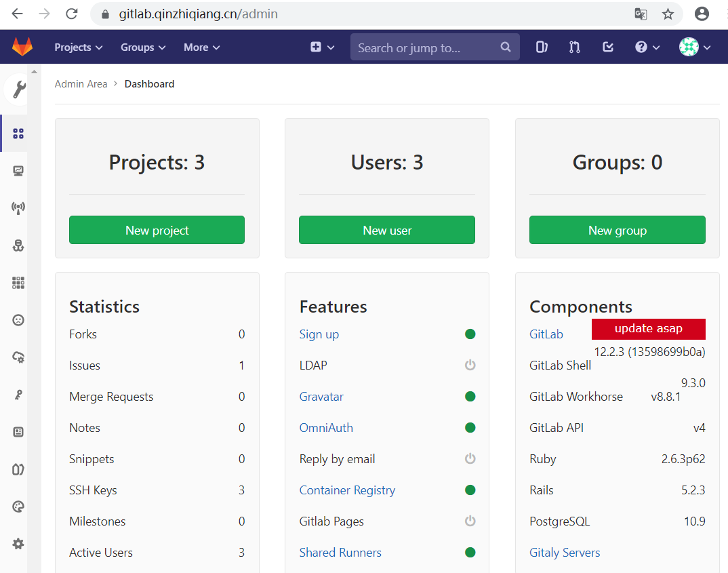Click the browser address bar URL
The height and width of the screenshot is (573, 728).
point(198,14)
